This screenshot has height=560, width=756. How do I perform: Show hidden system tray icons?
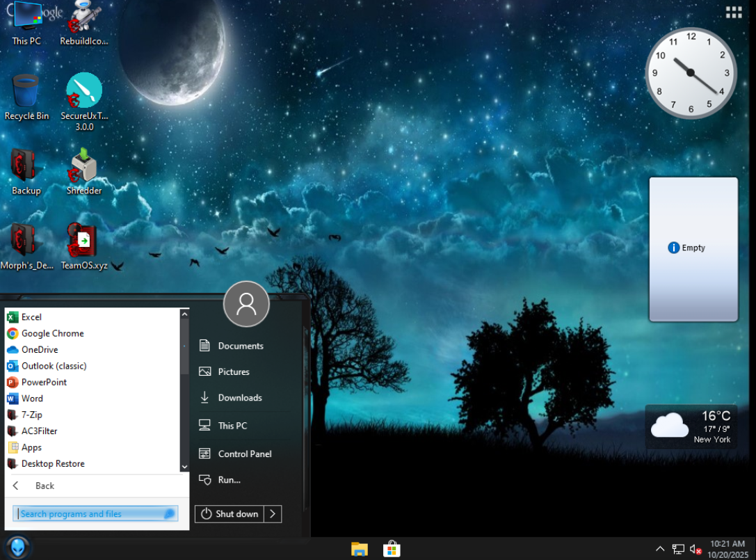click(660, 549)
